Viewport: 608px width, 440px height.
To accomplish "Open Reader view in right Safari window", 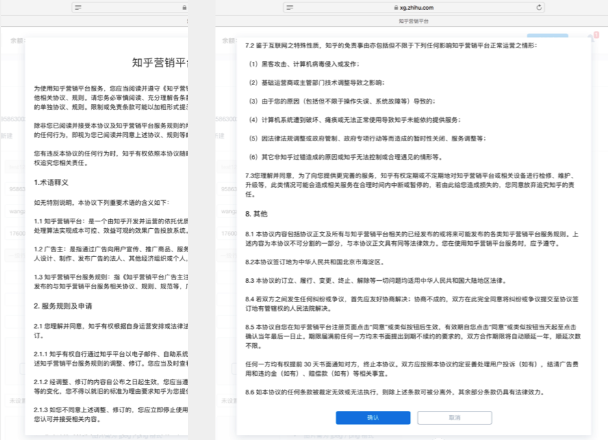I will [290, 7].
